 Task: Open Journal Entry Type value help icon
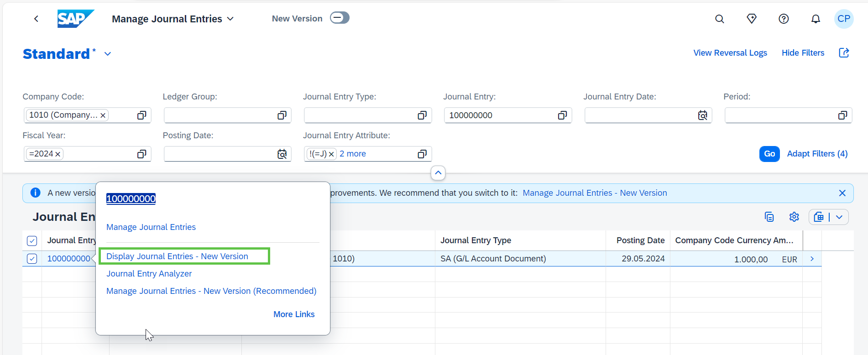coord(422,115)
